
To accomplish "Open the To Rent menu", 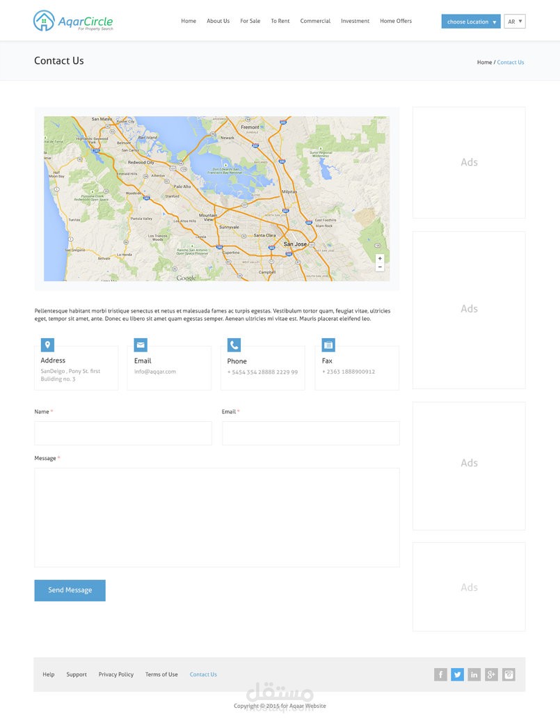I will coord(280,21).
